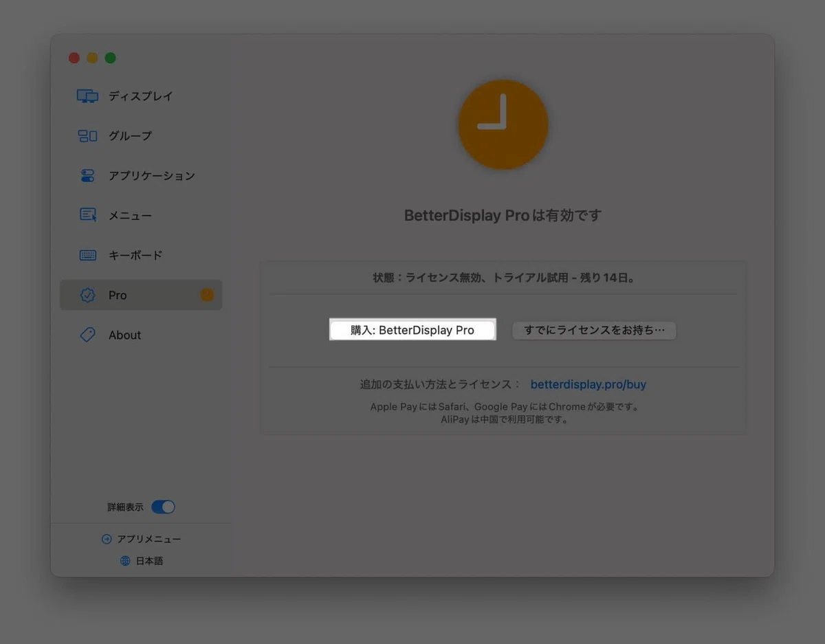Click the すでにライセンスをお持ち… button
The height and width of the screenshot is (644, 825).
595,330
